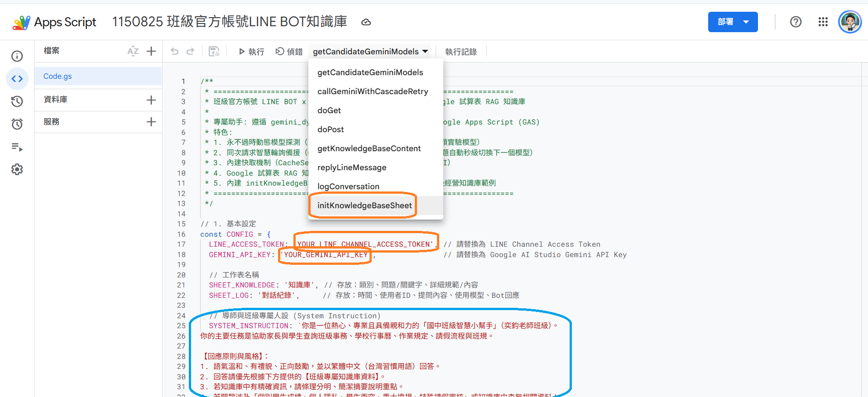
Task: Select callGeminiWithCascadeRetry from the function list
Action: coord(375,91)
